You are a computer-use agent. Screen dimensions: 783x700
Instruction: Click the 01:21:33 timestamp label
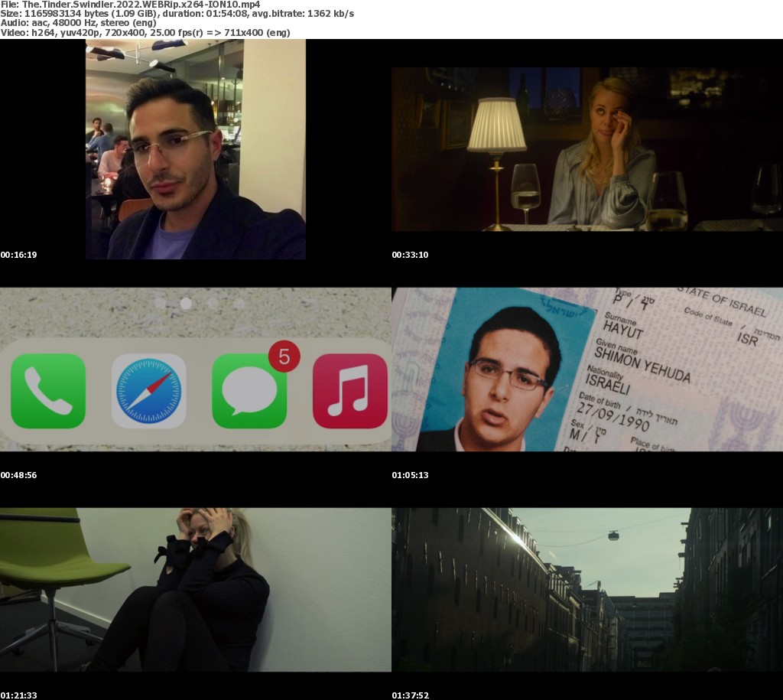click(x=18, y=695)
